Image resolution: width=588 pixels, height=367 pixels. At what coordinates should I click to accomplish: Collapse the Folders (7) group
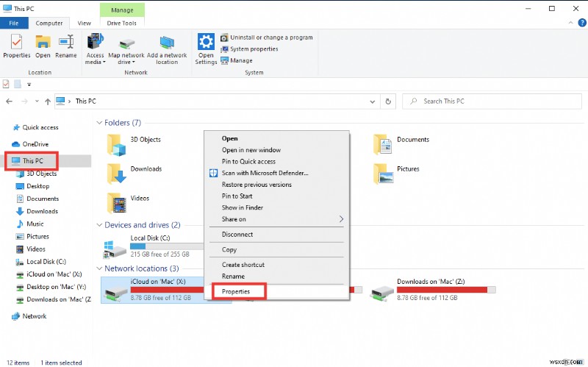99,123
